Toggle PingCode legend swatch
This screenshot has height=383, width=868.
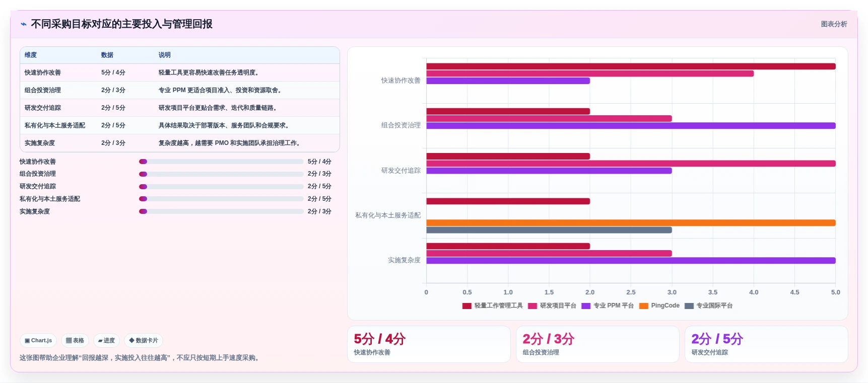pyautogui.click(x=643, y=306)
